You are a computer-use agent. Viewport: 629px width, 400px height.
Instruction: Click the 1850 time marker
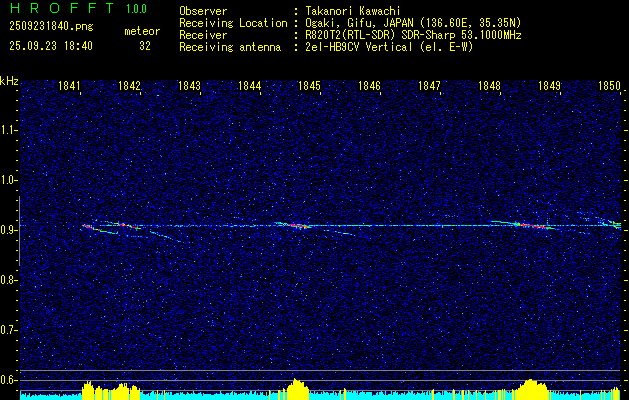click(609, 87)
